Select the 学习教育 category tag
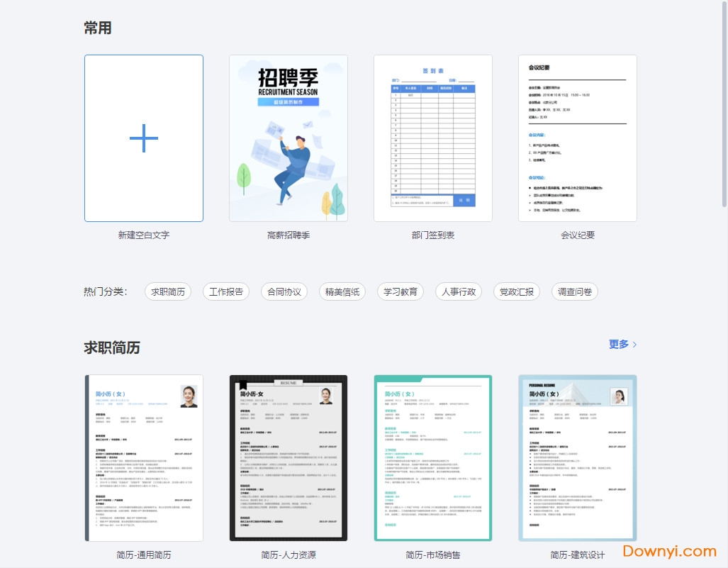The image size is (728, 568). coord(401,291)
